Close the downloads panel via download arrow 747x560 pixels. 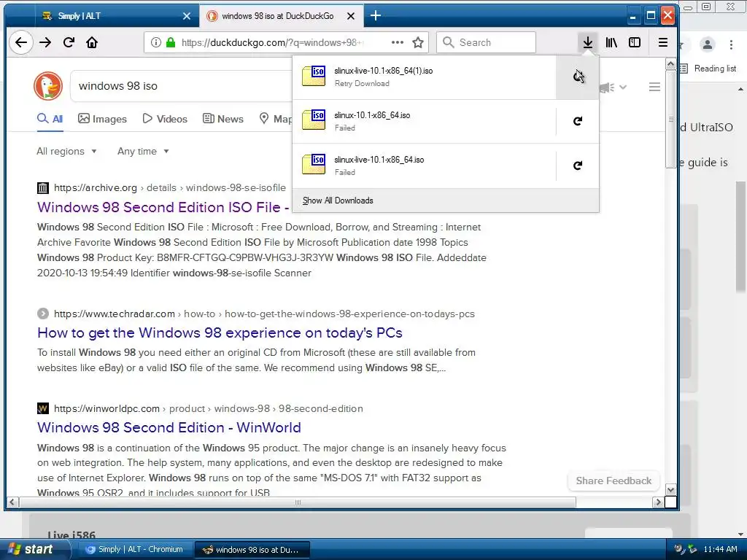[588, 42]
